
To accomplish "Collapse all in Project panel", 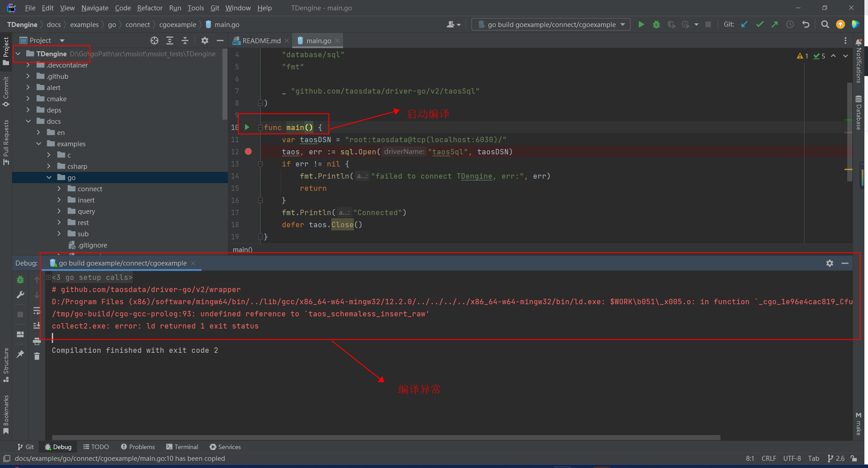I will [185, 40].
